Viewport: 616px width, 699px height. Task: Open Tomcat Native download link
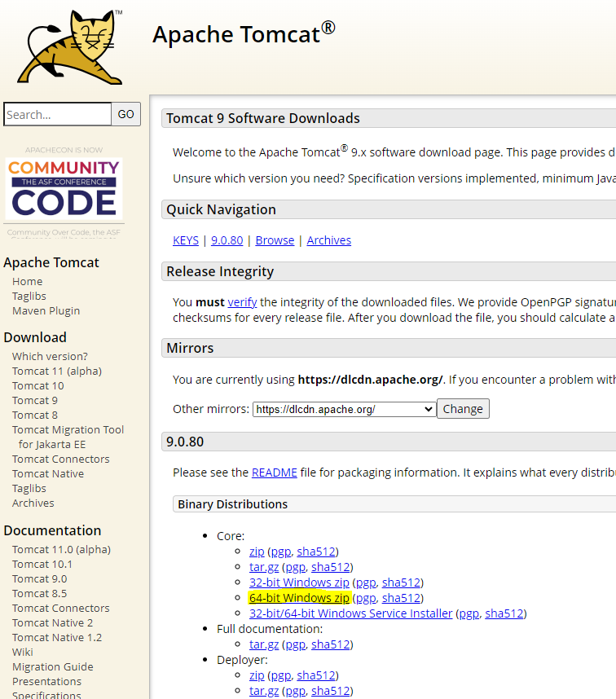click(x=48, y=474)
